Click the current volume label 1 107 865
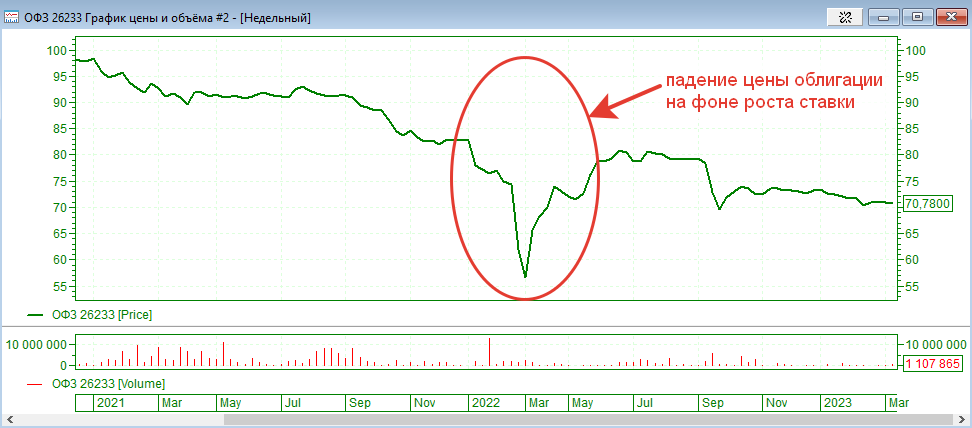This screenshot has height=428, width=972. click(x=931, y=364)
